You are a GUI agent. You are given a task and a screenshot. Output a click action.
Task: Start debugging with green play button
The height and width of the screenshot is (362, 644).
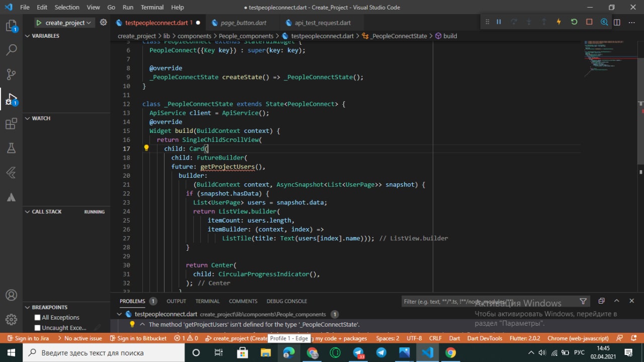(x=39, y=23)
